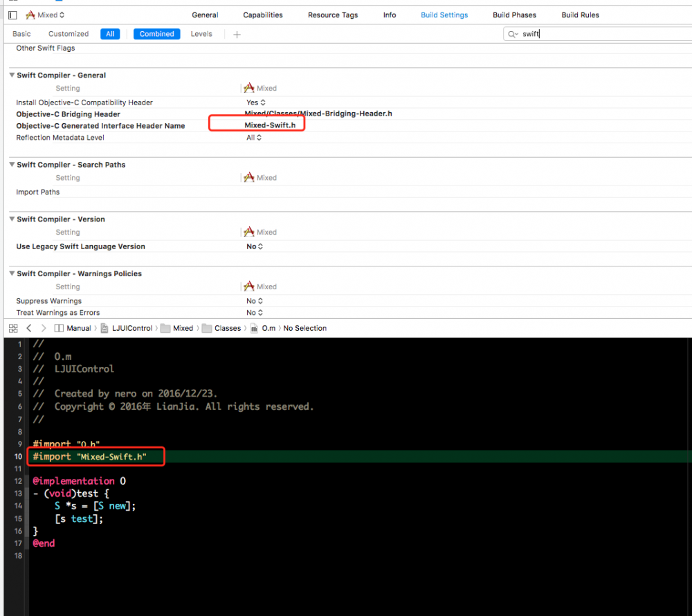Click the magnifier icon in the search filter
The width and height of the screenshot is (692, 616).
pos(511,33)
